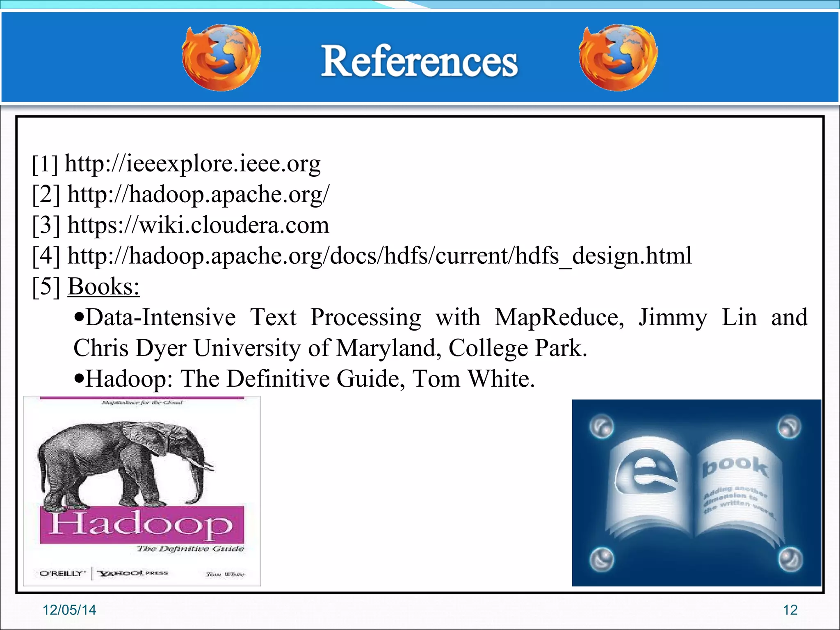Viewport: 840px width, 630px height.
Task: Click the e-book open book image
Action: (696, 493)
